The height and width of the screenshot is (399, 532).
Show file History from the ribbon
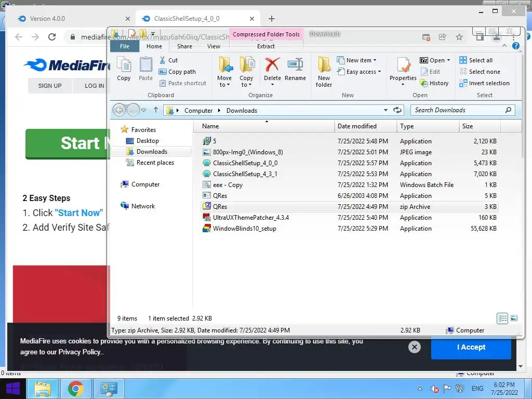pyautogui.click(x=434, y=83)
